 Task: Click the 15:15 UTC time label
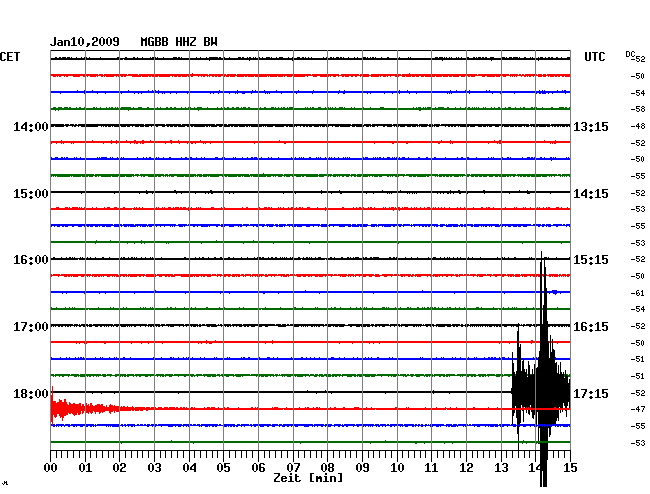[x=591, y=260]
